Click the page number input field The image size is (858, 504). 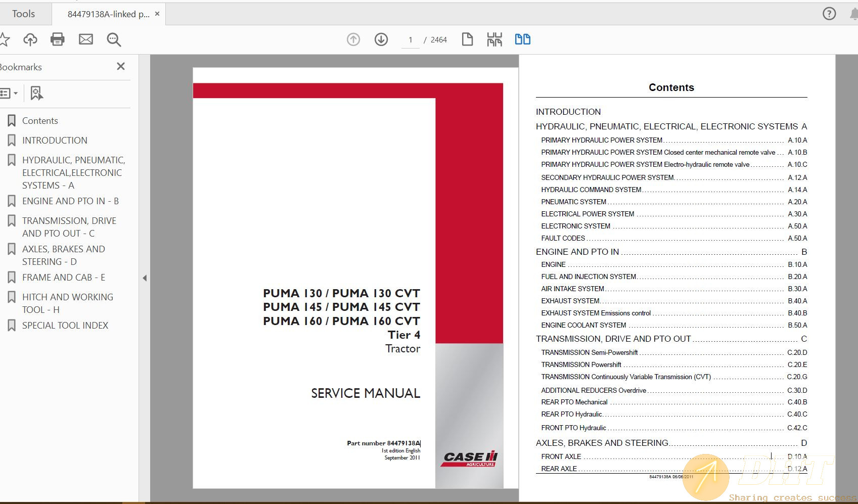pyautogui.click(x=410, y=40)
